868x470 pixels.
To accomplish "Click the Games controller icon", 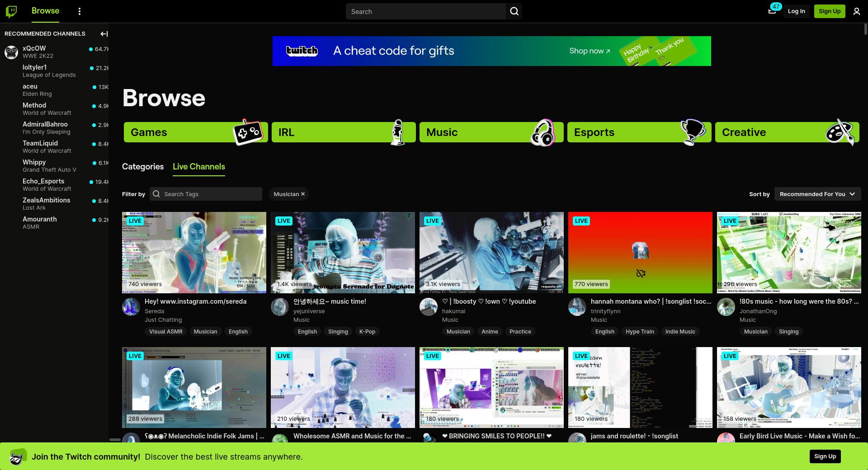I will tap(248, 132).
